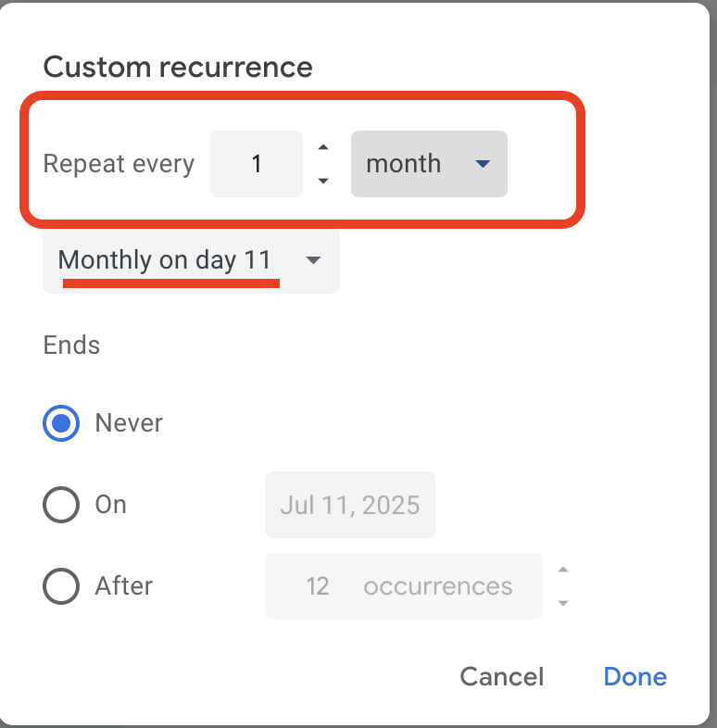Click the Jul 11, 2025 date field
717x728 pixels.
click(x=349, y=505)
